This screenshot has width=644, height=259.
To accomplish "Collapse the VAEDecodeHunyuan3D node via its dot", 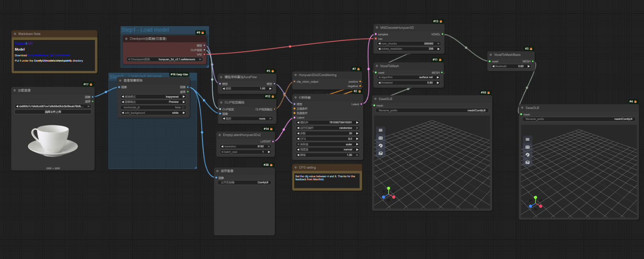I will click(x=377, y=28).
